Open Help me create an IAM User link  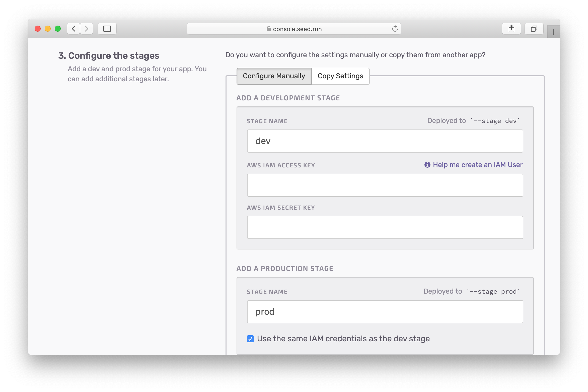pos(477,165)
